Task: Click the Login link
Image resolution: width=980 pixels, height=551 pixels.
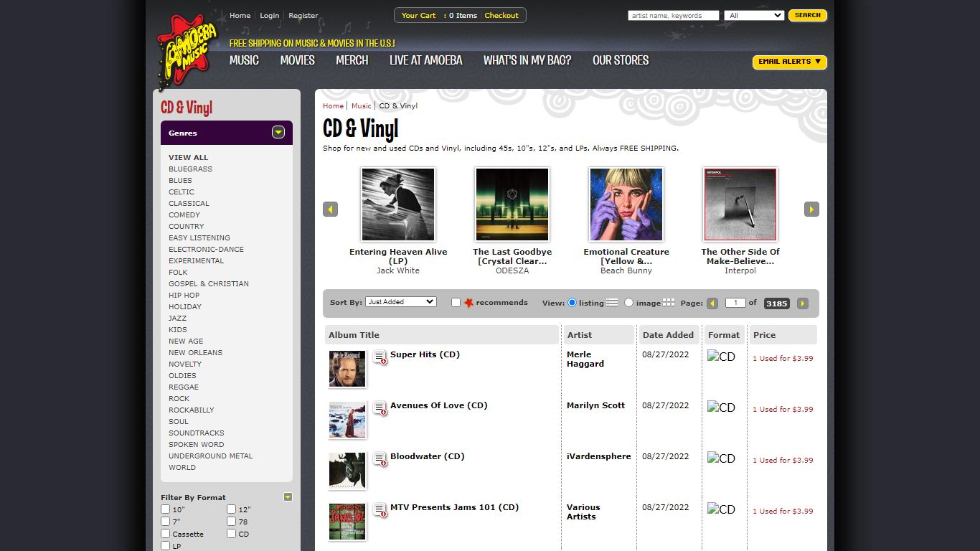Action: (270, 15)
